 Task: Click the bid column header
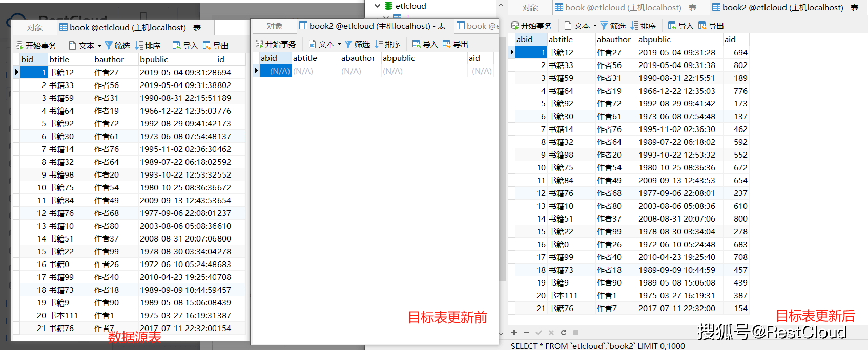point(33,59)
